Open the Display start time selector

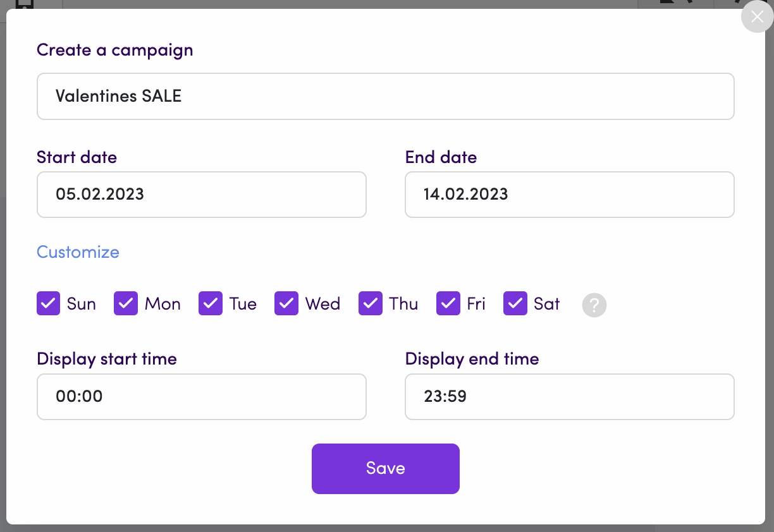click(202, 397)
